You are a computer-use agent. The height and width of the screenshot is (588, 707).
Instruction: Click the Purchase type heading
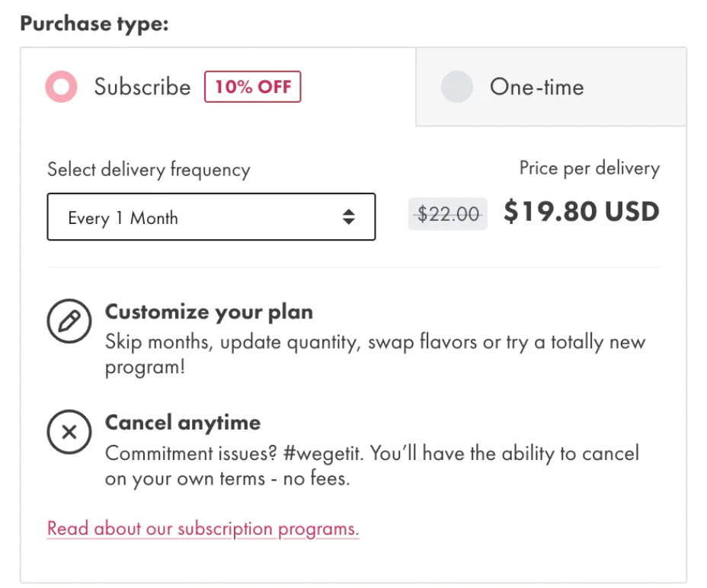point(94,24)
